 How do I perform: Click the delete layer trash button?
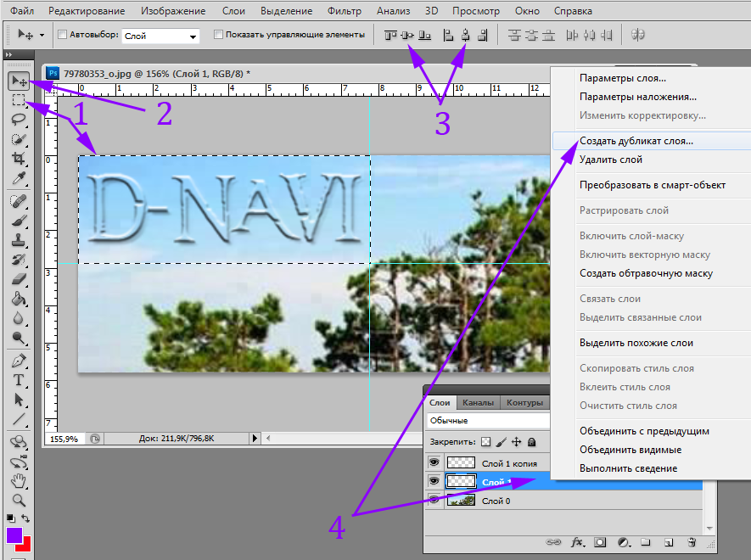point(692,542)
